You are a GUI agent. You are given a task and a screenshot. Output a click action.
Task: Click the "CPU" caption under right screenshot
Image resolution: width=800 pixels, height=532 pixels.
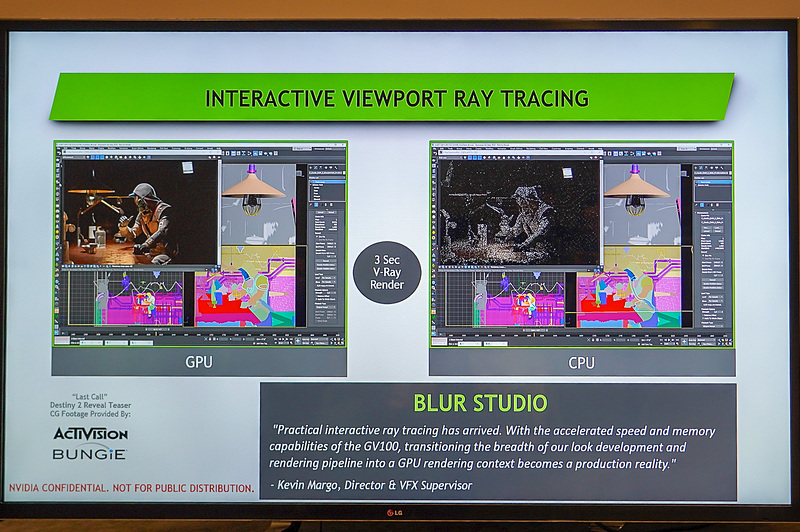(581, 363)
